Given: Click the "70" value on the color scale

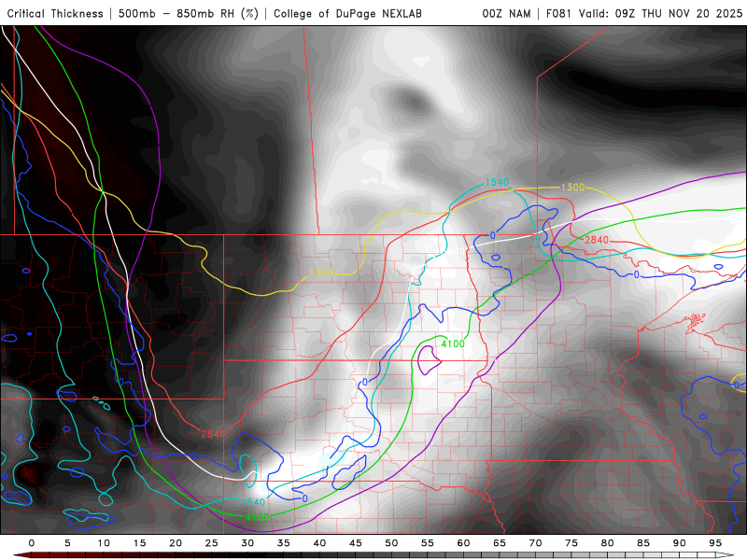Looking at the screenshot, I should point(535,543).
